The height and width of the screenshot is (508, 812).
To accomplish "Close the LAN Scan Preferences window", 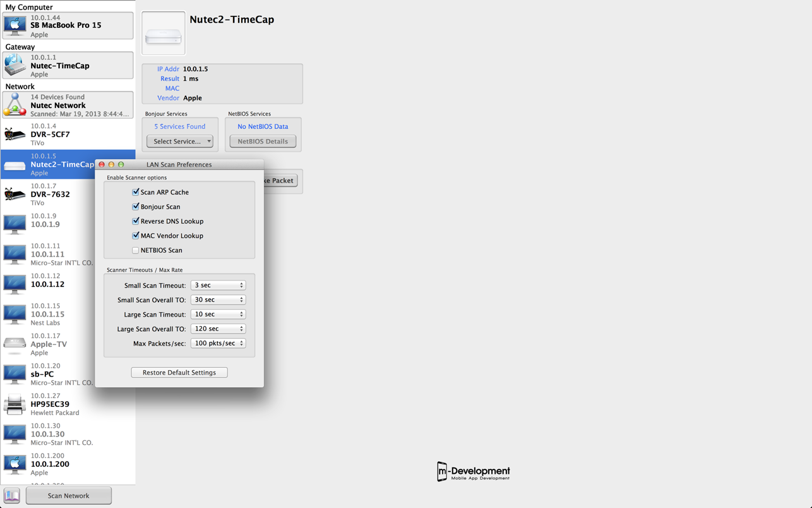I will tap(102, 164).
